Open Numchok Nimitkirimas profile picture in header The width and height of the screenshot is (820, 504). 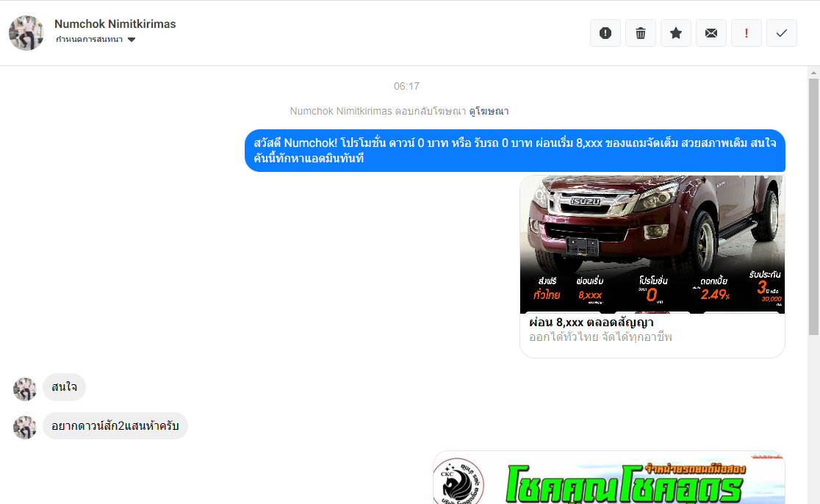pyautogui.click(x=26, y=33)
